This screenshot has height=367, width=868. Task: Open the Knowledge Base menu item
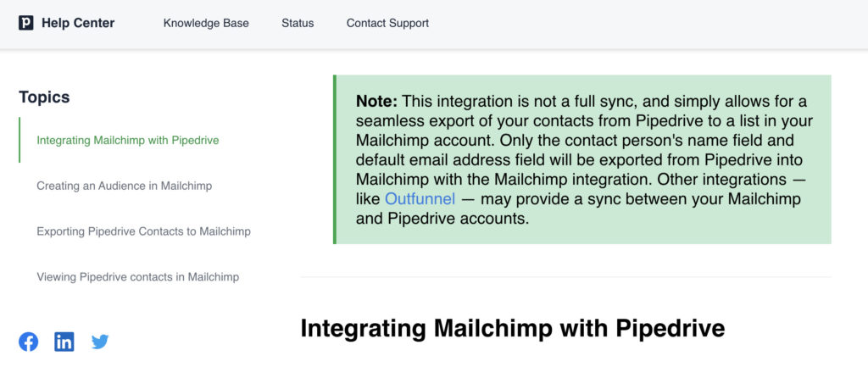(x=206, y=23)
